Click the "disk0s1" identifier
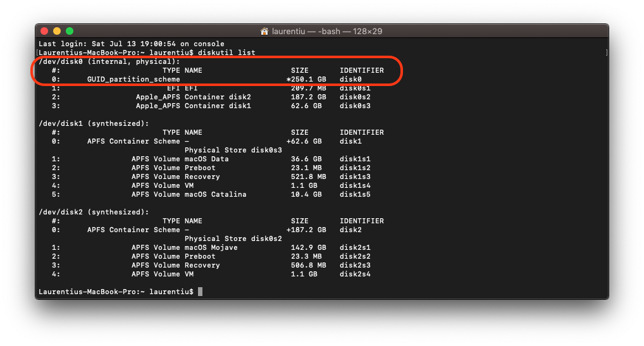 click(355, 88)
